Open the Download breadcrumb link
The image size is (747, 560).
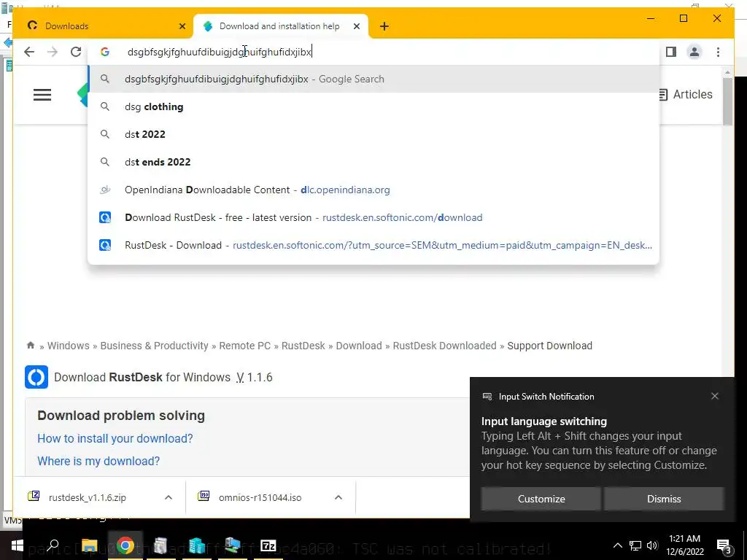coord(359,346)
